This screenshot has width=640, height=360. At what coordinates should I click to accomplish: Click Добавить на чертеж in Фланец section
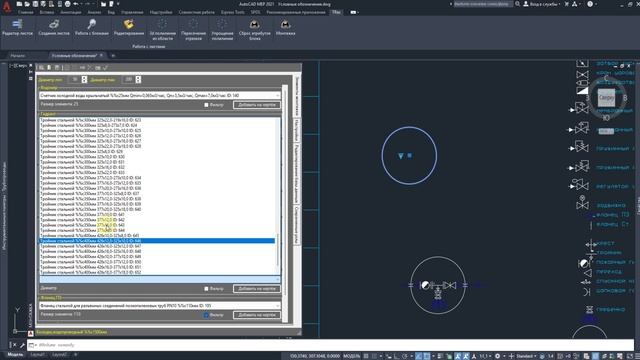[257, 315]
